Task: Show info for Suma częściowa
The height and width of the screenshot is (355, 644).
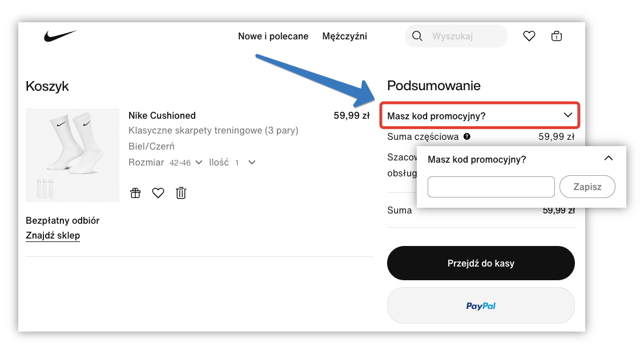Action: 466,136
